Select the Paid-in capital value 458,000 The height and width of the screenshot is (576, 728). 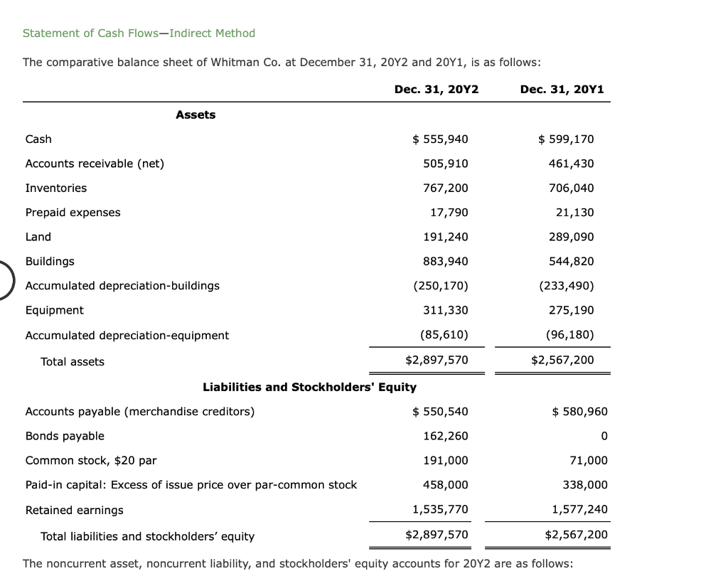click(x=446, y=485)
